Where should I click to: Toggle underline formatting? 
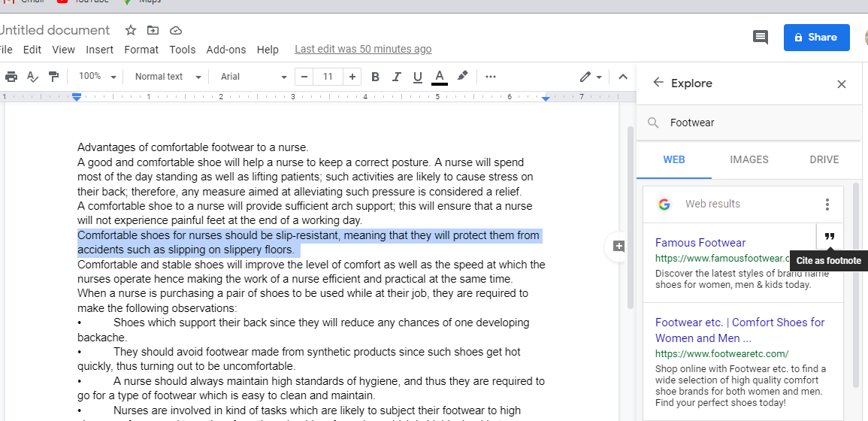coord(418,77)
